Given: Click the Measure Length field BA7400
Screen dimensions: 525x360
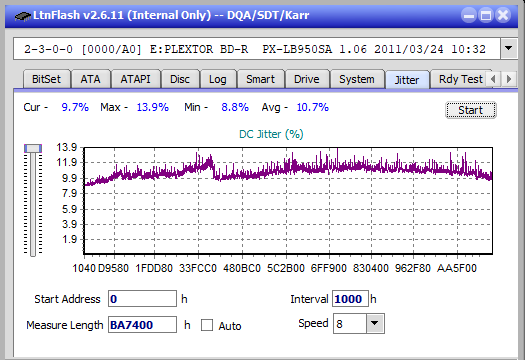Looking at the screenshot, I should (142, 325).
